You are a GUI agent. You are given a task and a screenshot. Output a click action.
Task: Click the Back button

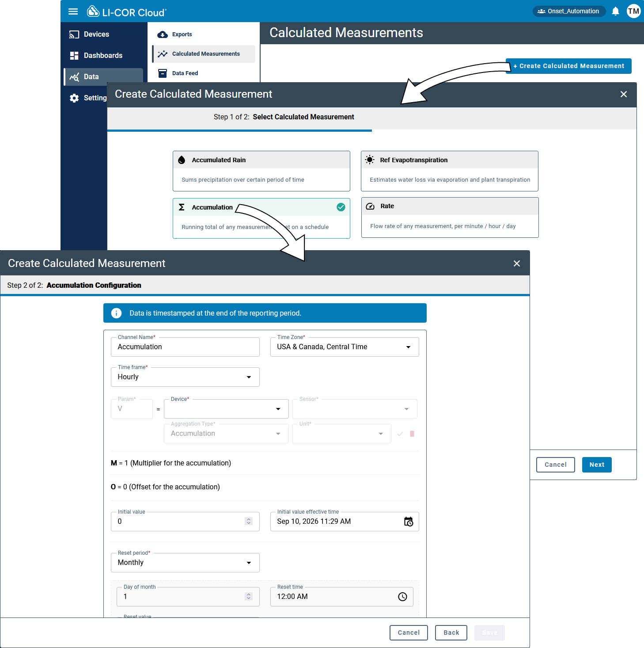coord(451,633)
